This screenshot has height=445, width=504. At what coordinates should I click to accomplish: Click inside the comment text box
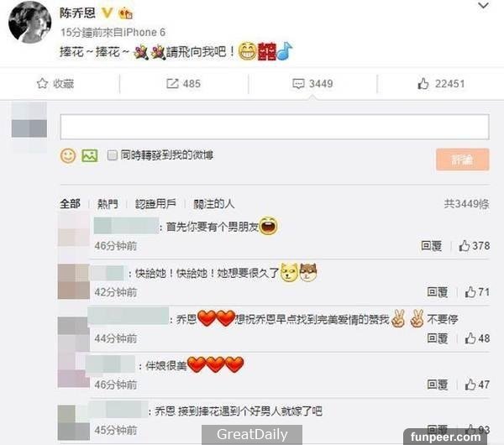click(x=275, y=127)
